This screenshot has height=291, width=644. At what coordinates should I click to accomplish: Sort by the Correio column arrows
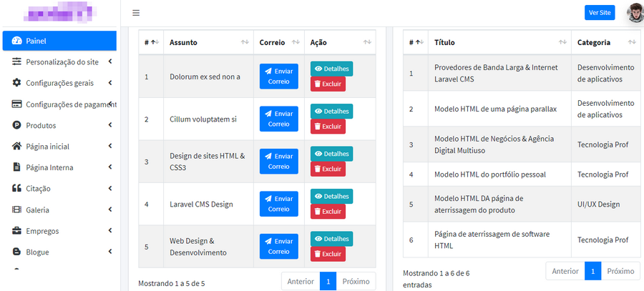coord(296,42)
